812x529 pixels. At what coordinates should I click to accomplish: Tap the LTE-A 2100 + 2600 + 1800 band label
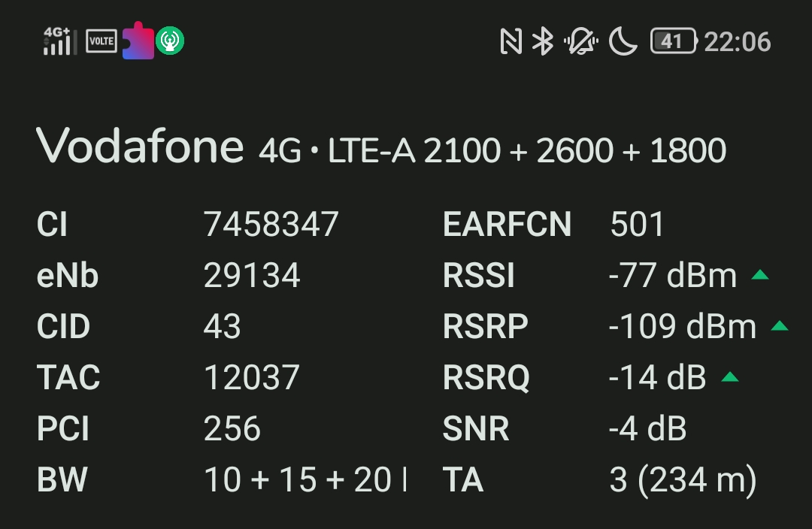click(527, 150)
